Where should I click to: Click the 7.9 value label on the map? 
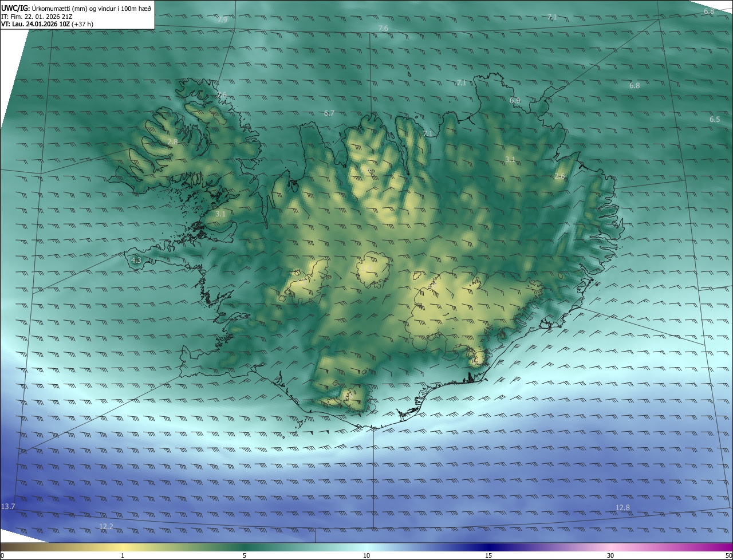(x=223, y=19)
